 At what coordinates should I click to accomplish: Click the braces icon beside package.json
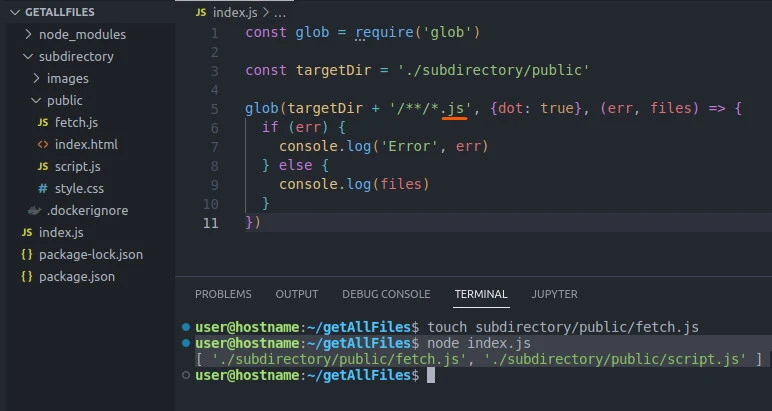pos(27,277)
